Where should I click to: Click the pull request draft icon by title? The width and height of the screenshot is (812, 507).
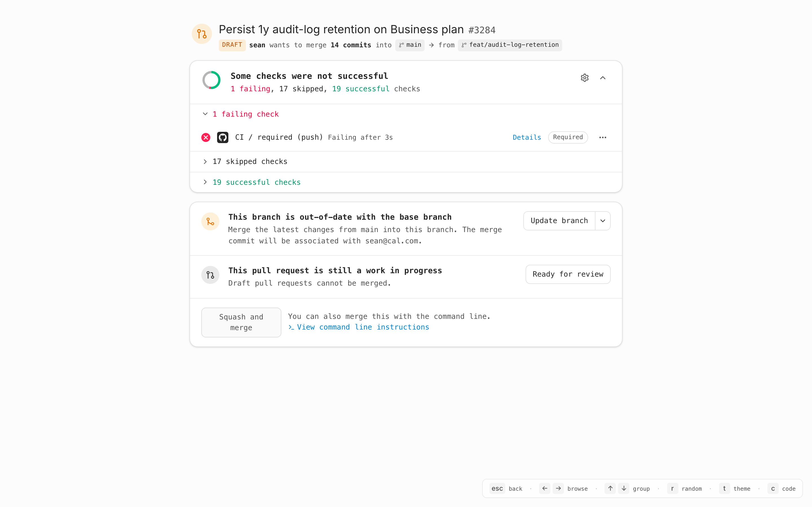[202, 34]
